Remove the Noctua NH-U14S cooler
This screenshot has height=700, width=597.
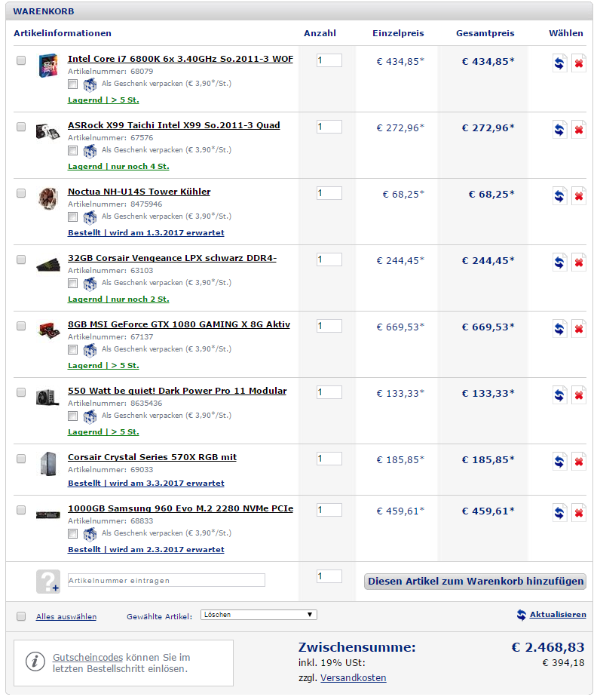tap(579, 196)
